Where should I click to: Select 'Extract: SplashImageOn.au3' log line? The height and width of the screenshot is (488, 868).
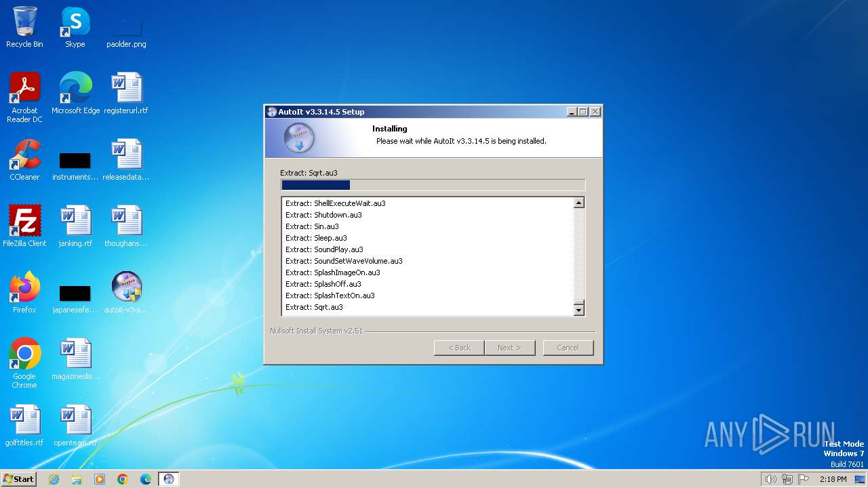tap(333, 272)
